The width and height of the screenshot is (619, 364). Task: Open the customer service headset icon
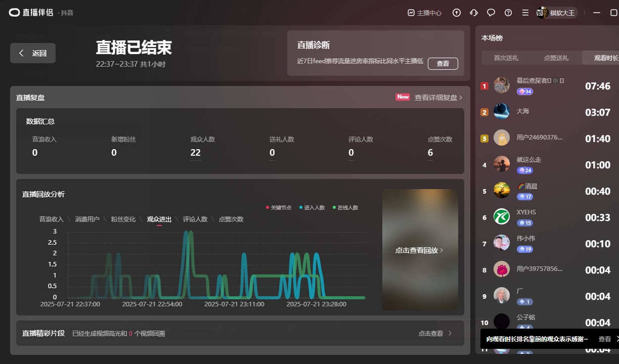click(x=474, y=13)
